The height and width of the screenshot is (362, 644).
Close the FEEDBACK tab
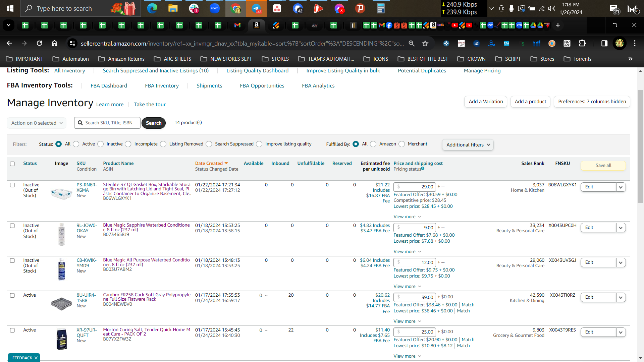tap(36, 358)
